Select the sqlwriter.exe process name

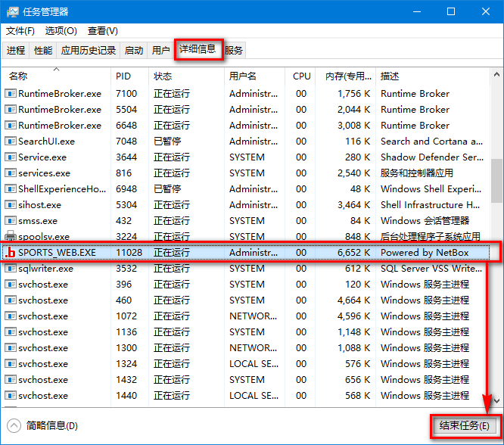(45, 269)
